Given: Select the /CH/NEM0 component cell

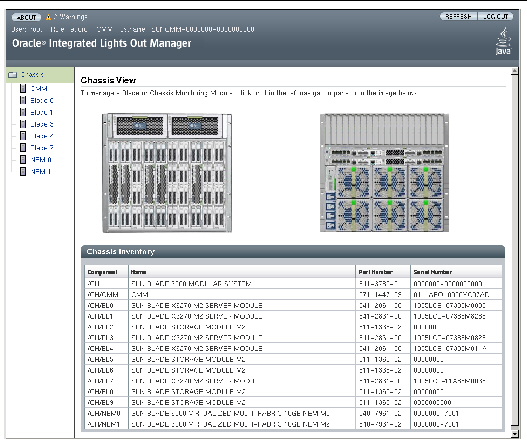Looking at the screenshot, I should [107, 413].
